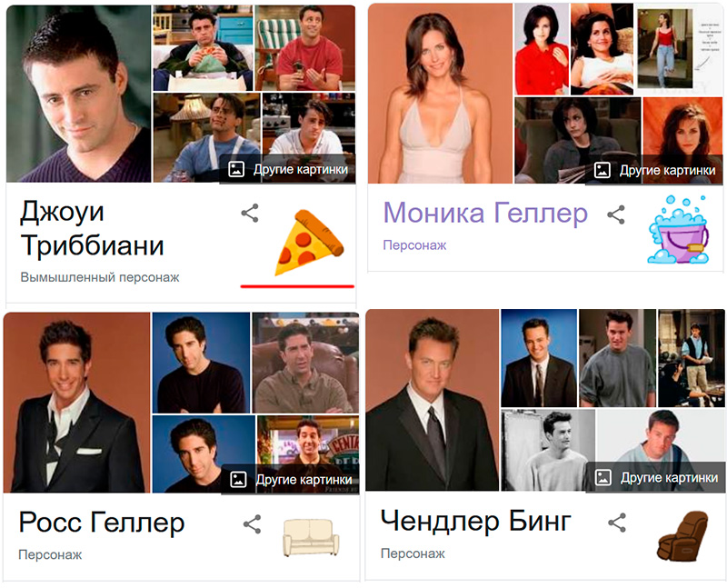Open the leather couch thumbnail in Росс Геллер card

coord(305,363)
